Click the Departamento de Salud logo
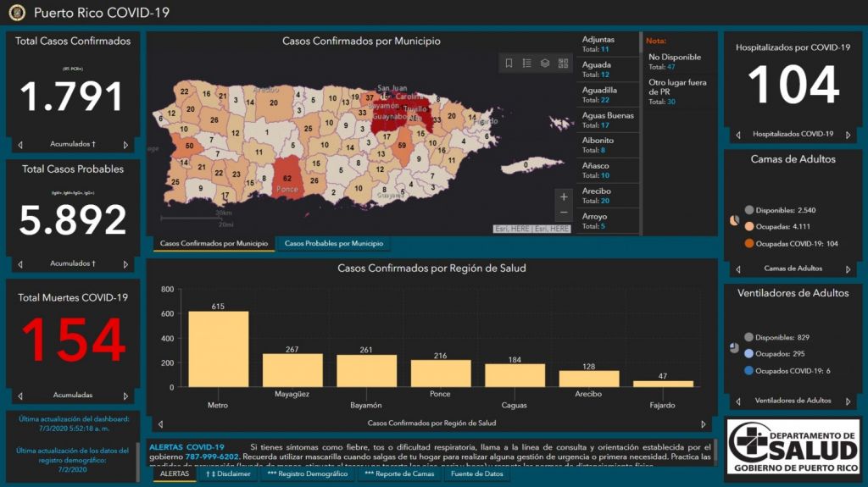Image resolution: width=868 pixels, height=487 pixels. point(793,445)
